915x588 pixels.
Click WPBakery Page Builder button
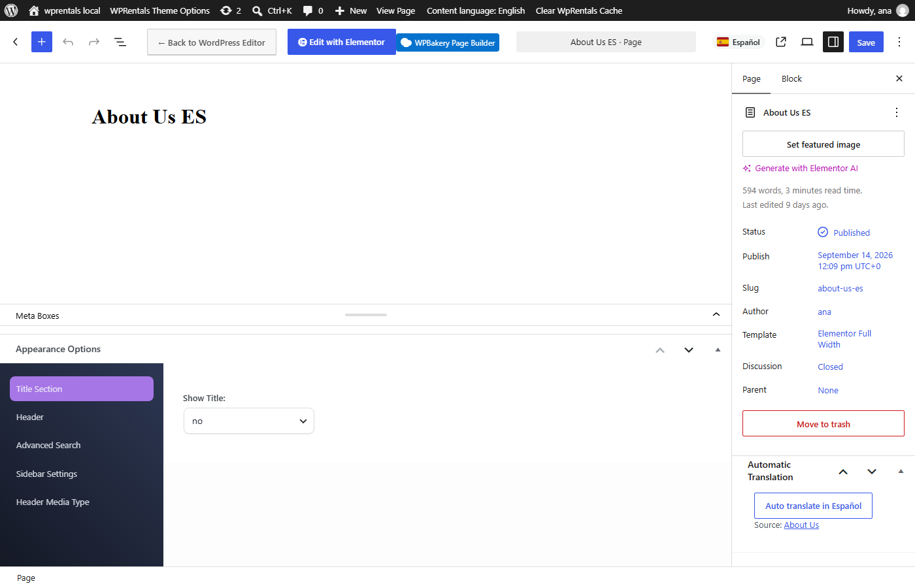tap(448, 42)
